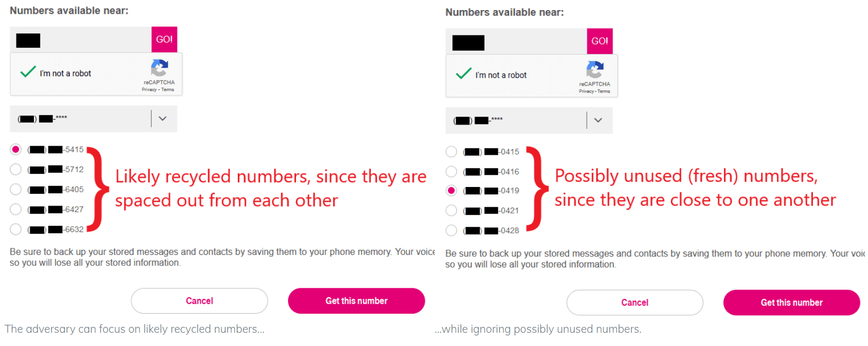Choose the number ending in 0419
This screenshot has width=868, height=346.
[x=451, y=191]
